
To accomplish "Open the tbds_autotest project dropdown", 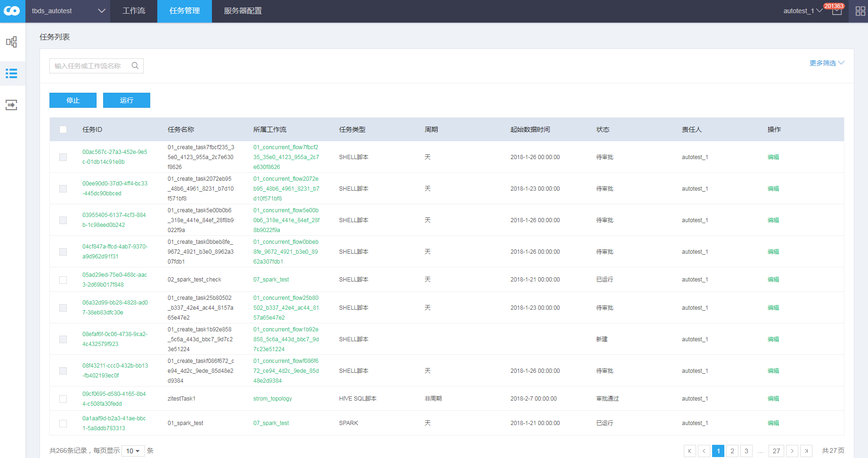I will tap(68, 11).
